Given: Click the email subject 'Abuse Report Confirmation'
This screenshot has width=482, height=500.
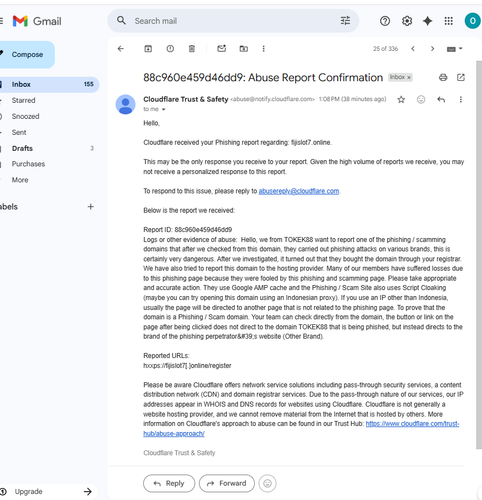Looking at the screenshot, I should pyautogui.click(x=315, y=77).
